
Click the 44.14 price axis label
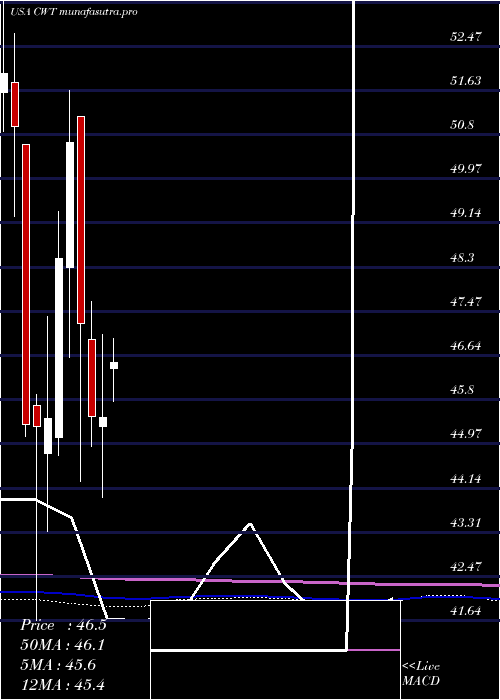466,479
